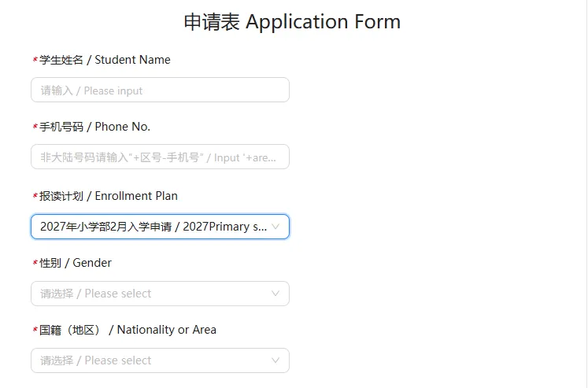Viewport: 588px width, 388px height.
Task: Click the chevron arrow in Enrollment Plan
Action: pyautogui.click(x=276, y=227)
